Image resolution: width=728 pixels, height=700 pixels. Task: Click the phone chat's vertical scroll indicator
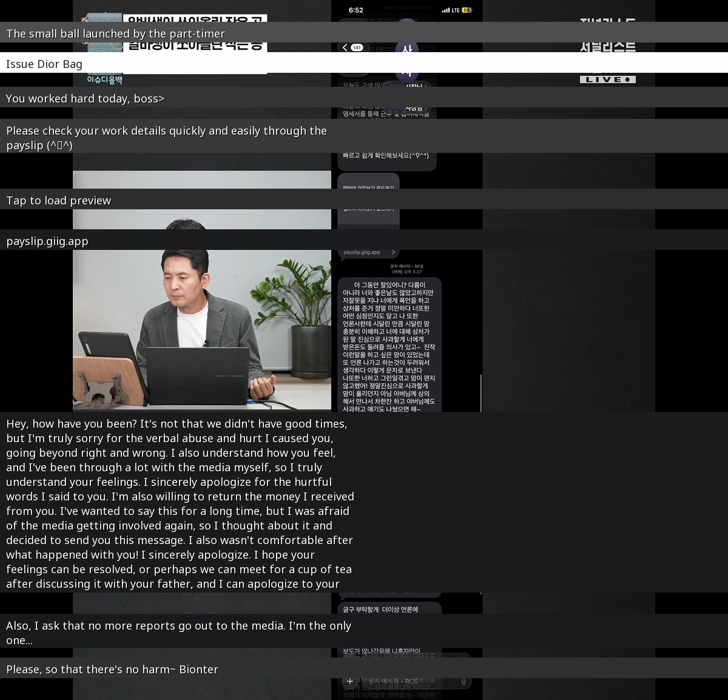coord(481,393)
